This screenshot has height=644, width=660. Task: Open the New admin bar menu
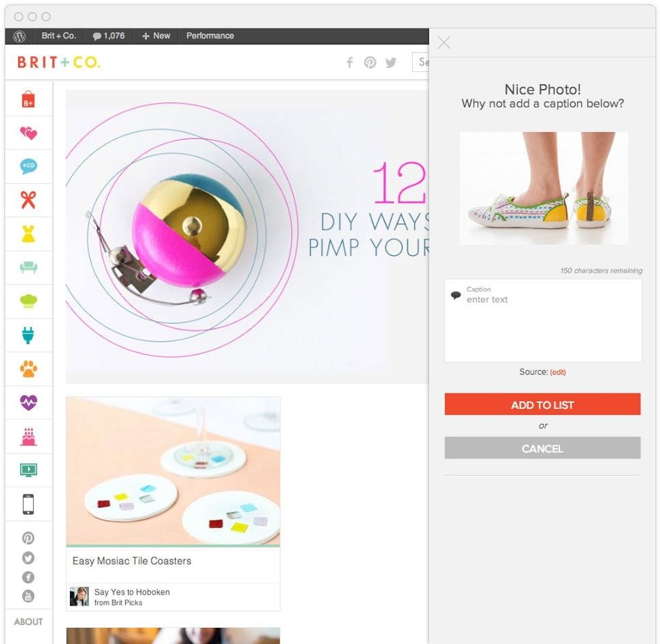pos(156,36)
